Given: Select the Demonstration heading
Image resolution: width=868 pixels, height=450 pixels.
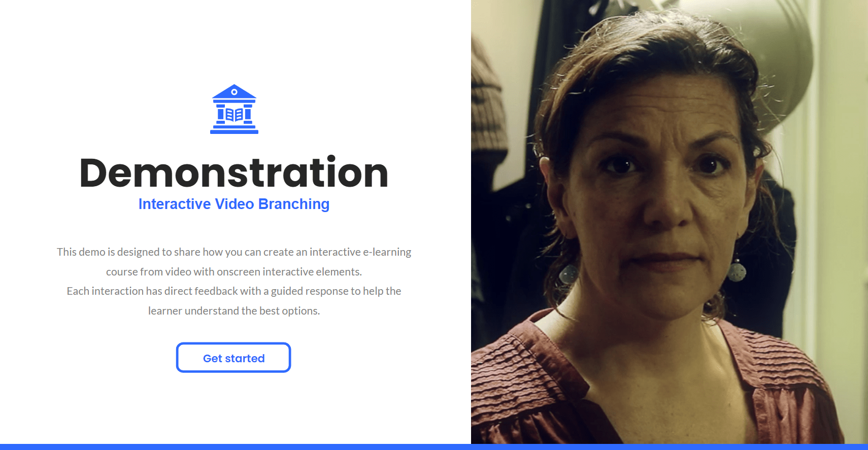Looking at the screenshot, I should click(234, 173).
